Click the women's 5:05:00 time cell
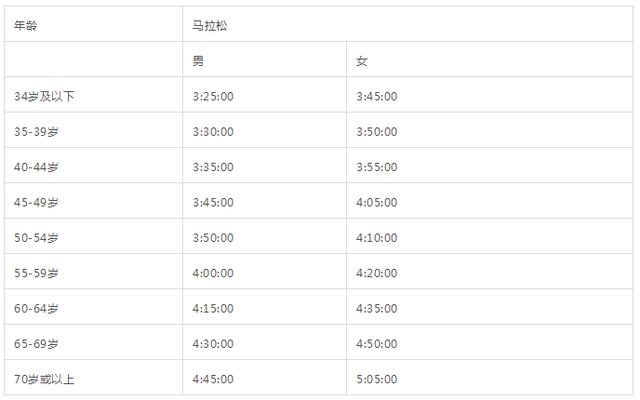640x400 pixels. tap(377, 379)
